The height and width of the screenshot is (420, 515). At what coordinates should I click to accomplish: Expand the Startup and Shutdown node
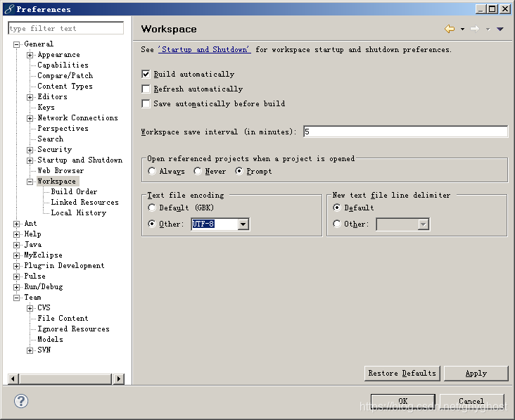(30, 160)
